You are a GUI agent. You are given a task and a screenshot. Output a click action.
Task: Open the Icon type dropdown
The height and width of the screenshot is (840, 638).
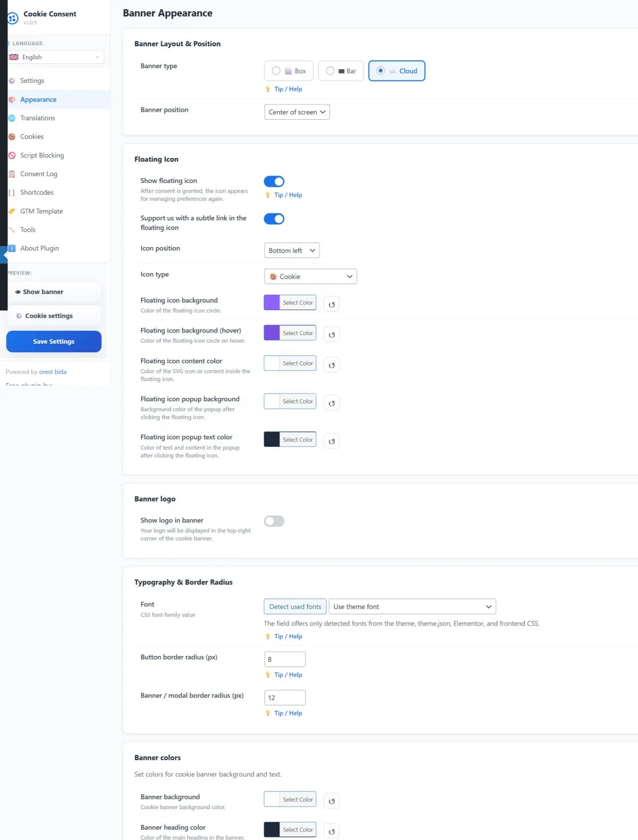(x=310, y=277)
